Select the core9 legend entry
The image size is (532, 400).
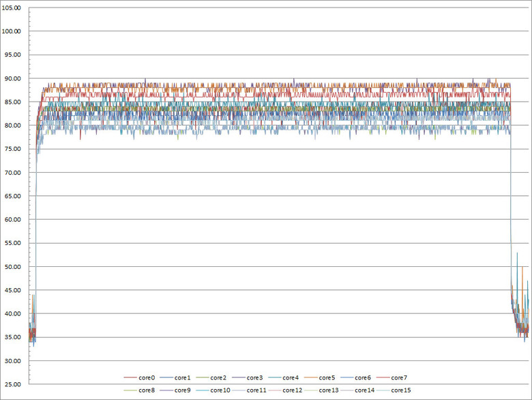[x=175, y=390]
